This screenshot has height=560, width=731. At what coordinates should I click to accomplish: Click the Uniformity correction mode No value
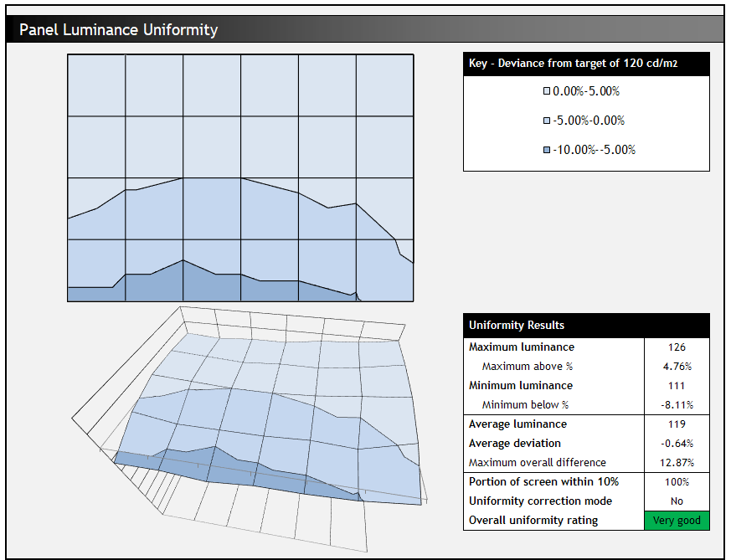677,501
